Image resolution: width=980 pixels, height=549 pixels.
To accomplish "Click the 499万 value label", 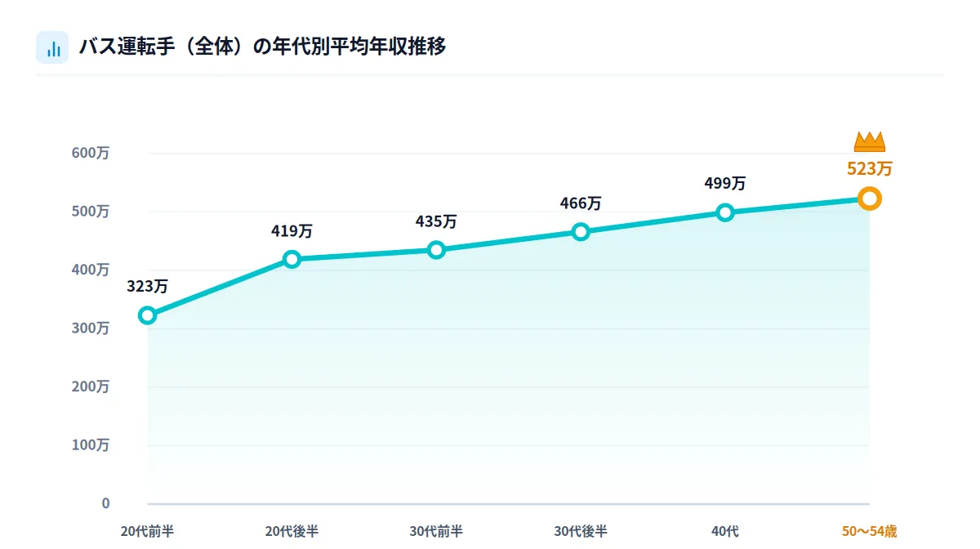I will pyautogui.click(x=725, y=184).
